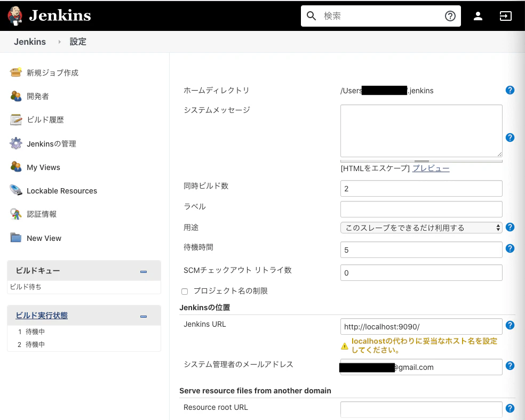
Task: Focus the 検索 search field
Action: (x=381, y=15)
